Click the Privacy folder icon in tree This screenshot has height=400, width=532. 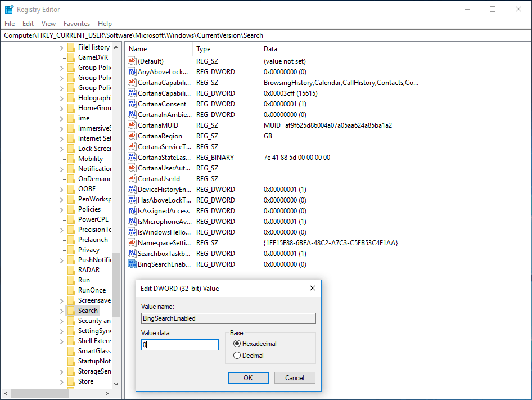click(x=71, y=250)
